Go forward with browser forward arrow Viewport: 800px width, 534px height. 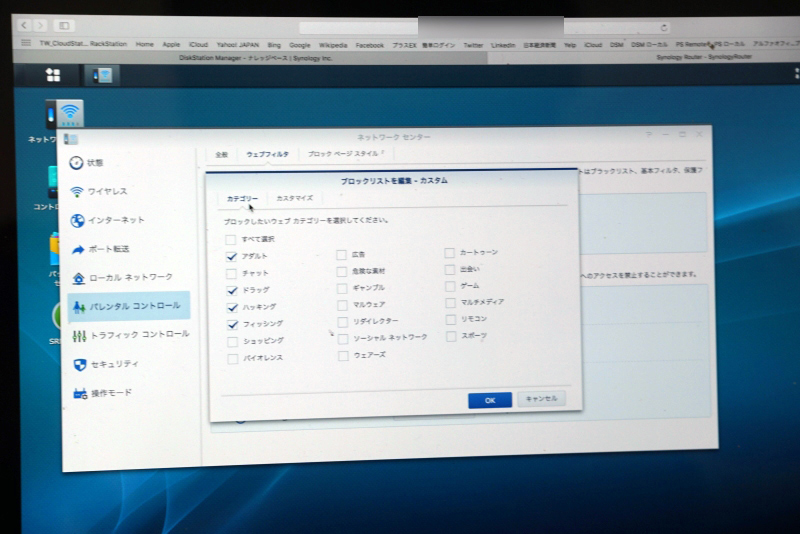click(x=41, y=25)
